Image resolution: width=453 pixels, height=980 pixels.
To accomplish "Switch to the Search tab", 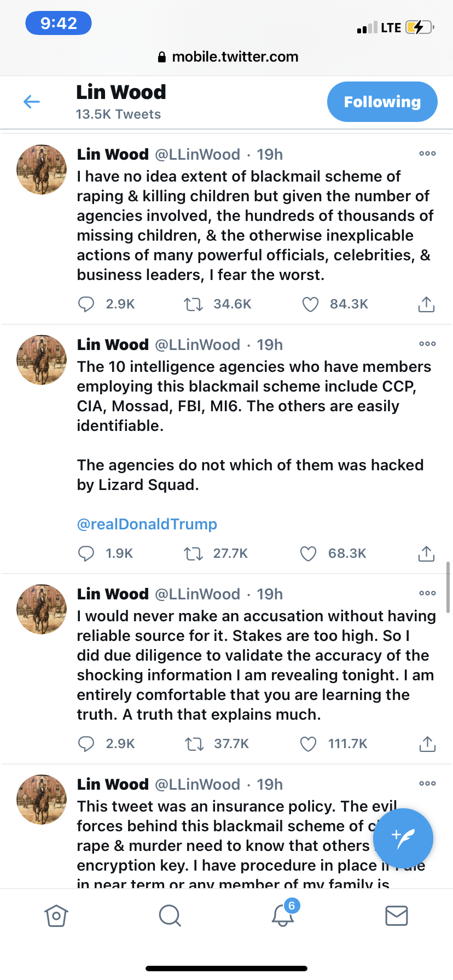I will click(170, 915).
